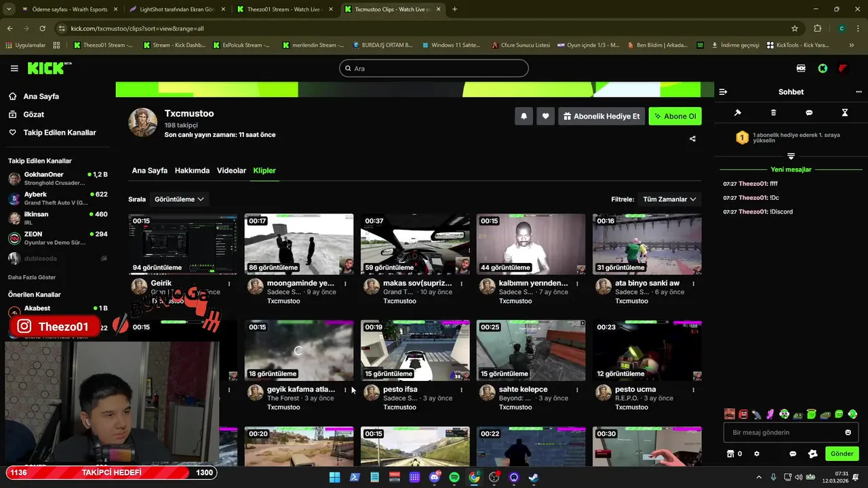Click in the Ara search field

pos(434,68)
